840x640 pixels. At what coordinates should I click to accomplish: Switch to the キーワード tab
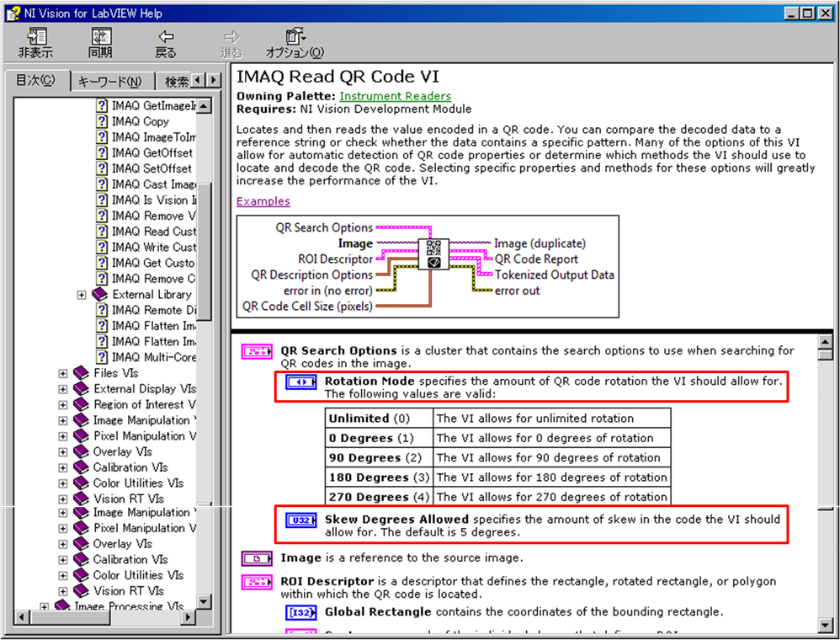pyautogui.click(x=109, y=82)
